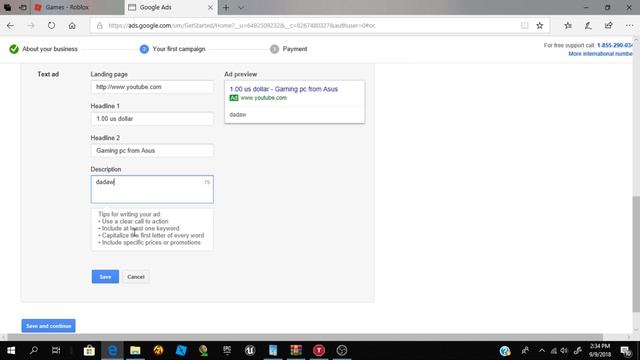Click ad preview headline link
The image size is (640, 360).
pos(284,89)
